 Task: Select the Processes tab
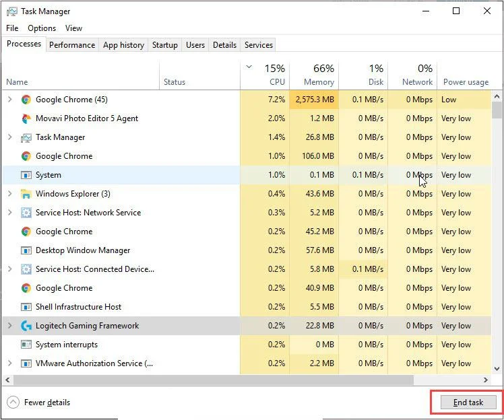24,44
